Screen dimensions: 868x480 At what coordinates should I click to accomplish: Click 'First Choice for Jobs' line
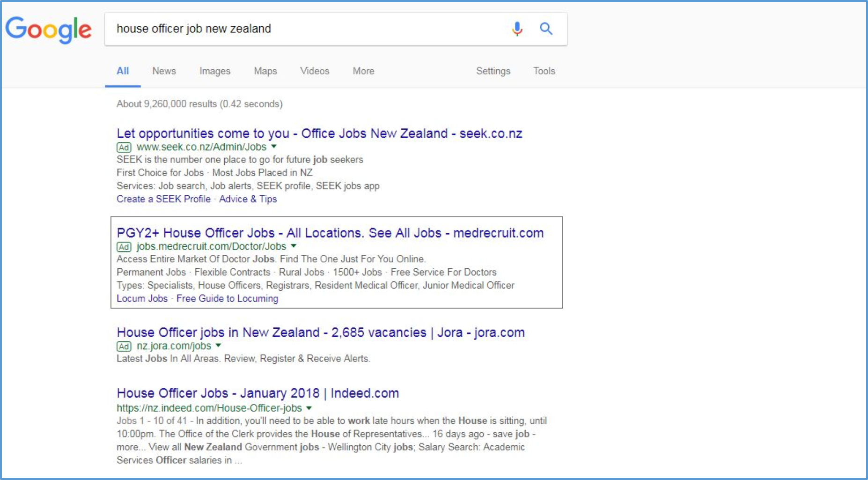point(214,173)
